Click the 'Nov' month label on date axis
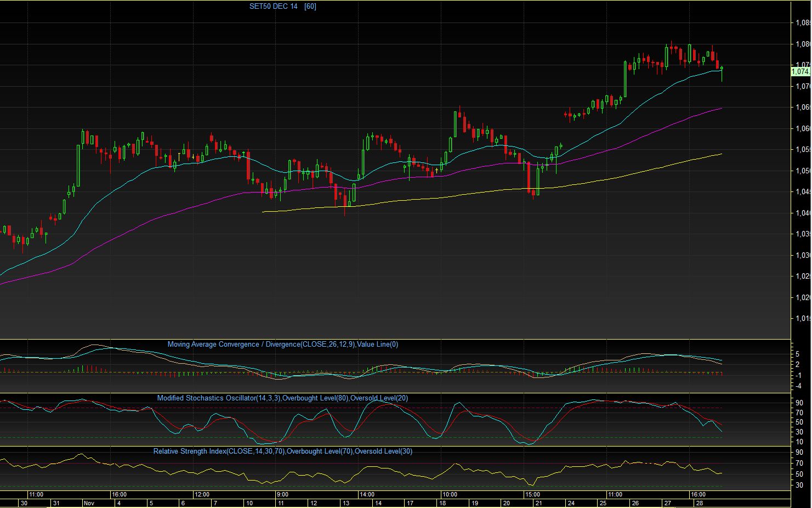 coord(89,504)
